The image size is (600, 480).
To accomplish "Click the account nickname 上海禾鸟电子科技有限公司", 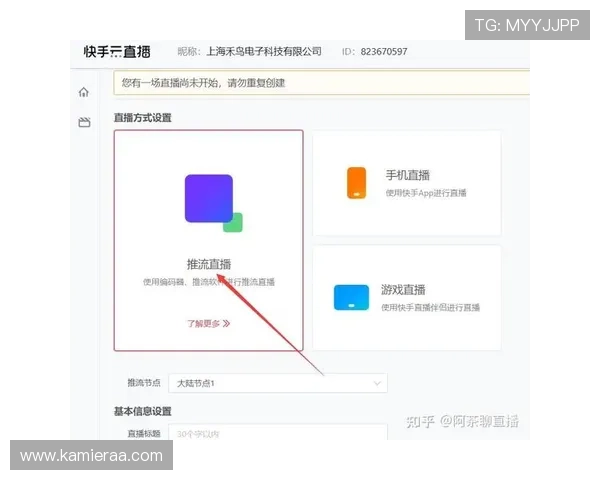I will tap(264, 52).
